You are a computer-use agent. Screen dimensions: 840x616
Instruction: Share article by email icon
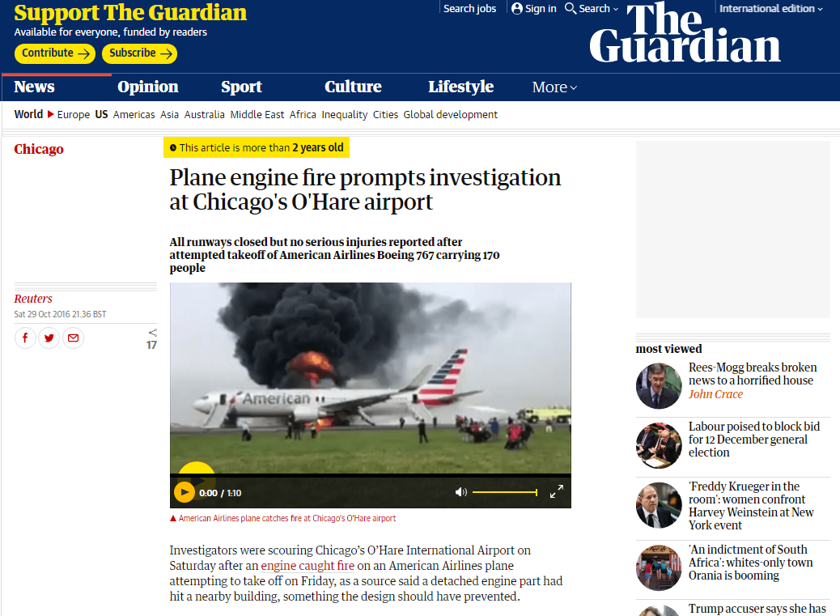coord(74,338)
